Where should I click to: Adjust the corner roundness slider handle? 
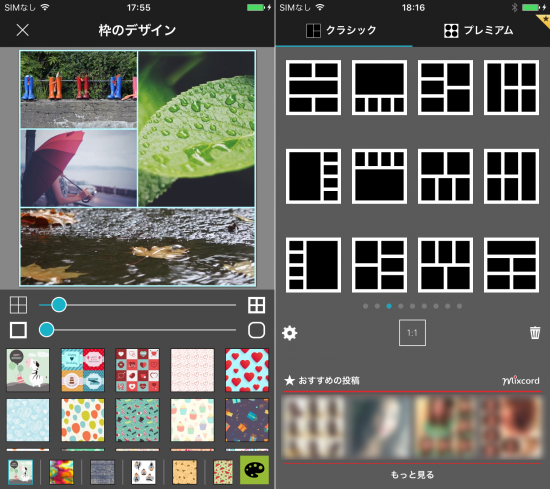pos(46,330)
